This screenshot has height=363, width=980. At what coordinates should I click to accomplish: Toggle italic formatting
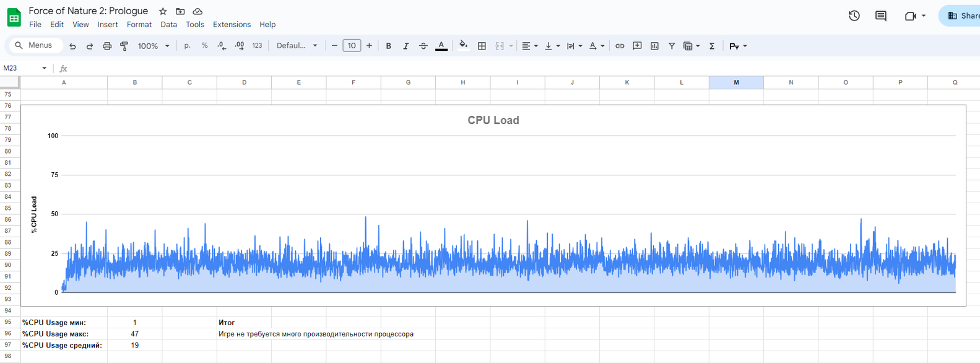click(405, 46)
